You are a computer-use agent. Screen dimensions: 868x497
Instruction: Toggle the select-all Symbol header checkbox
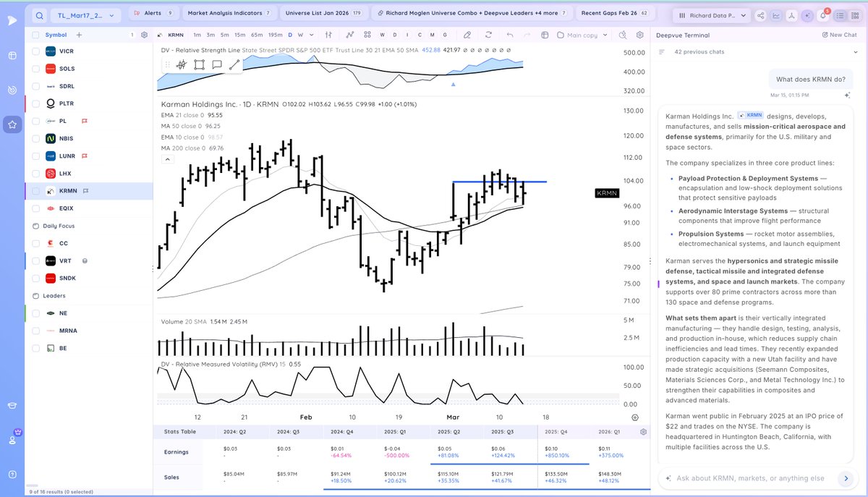tap(35, 35)
